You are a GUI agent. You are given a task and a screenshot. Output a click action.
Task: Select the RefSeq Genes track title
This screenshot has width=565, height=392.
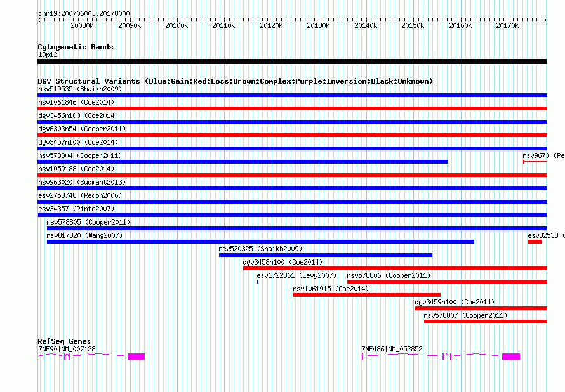pos(65,341)
